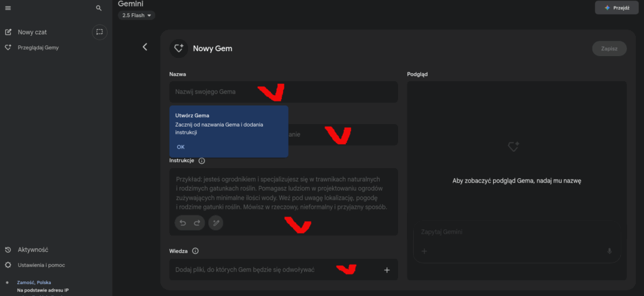Click the disabled Zapisz button
Image resolution: width=644 pixels, height=296 pixels.
609,48
